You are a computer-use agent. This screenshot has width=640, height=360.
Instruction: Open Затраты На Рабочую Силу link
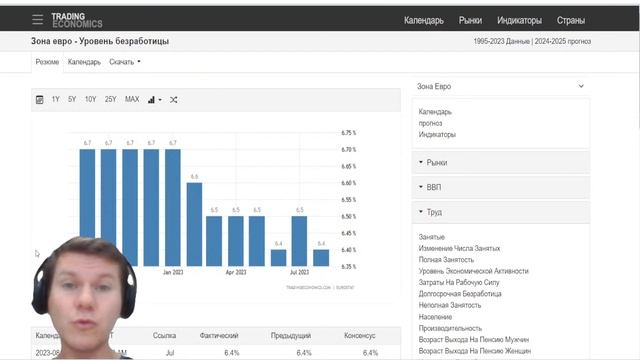coord(459,282)
